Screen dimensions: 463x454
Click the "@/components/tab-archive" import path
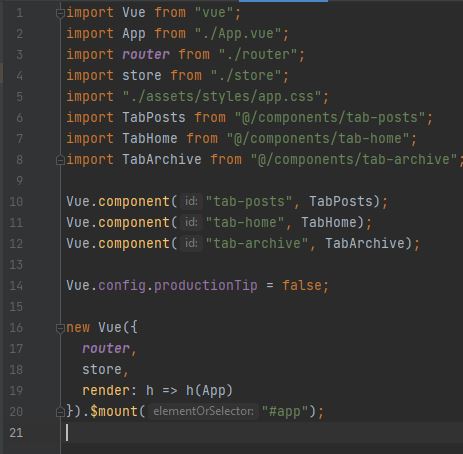click(354, 160)
